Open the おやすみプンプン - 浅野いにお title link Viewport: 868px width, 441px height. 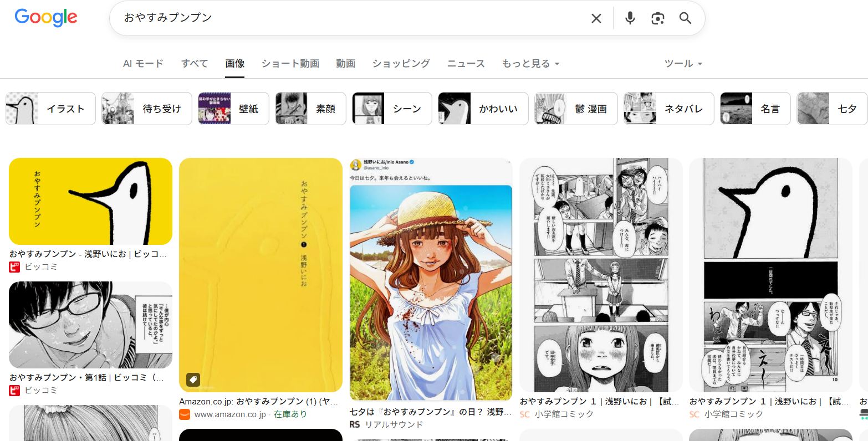click(88, 254)
